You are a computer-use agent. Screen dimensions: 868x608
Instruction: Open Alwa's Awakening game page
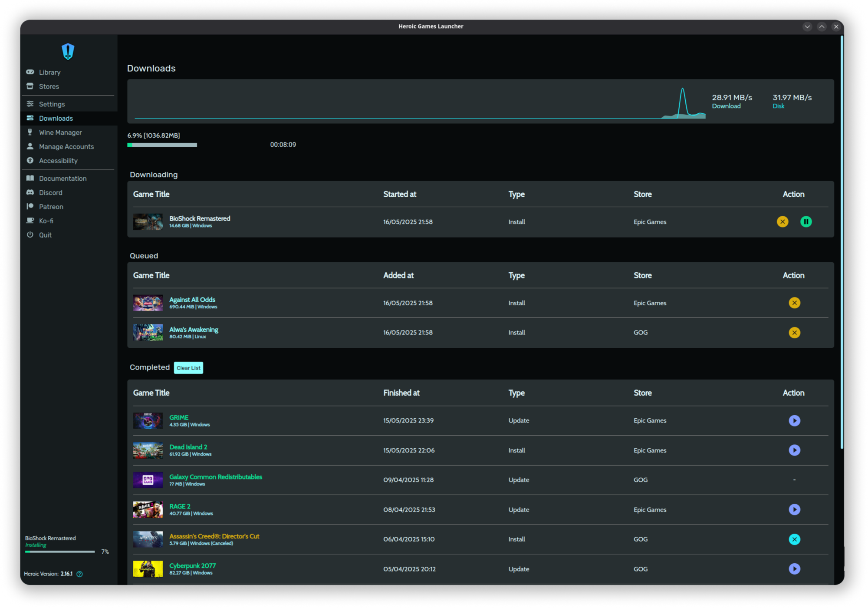click(194, 330)
